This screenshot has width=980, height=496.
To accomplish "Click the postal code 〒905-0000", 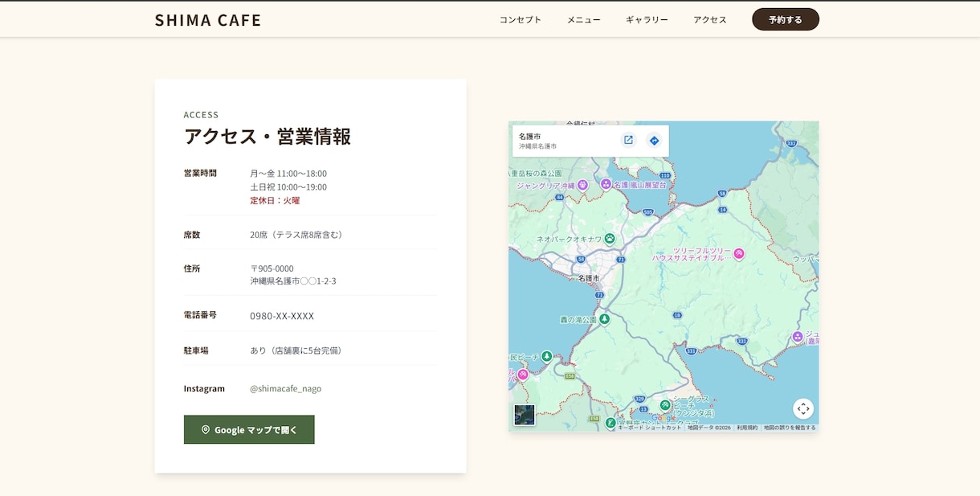I will [x=272, y=268].
